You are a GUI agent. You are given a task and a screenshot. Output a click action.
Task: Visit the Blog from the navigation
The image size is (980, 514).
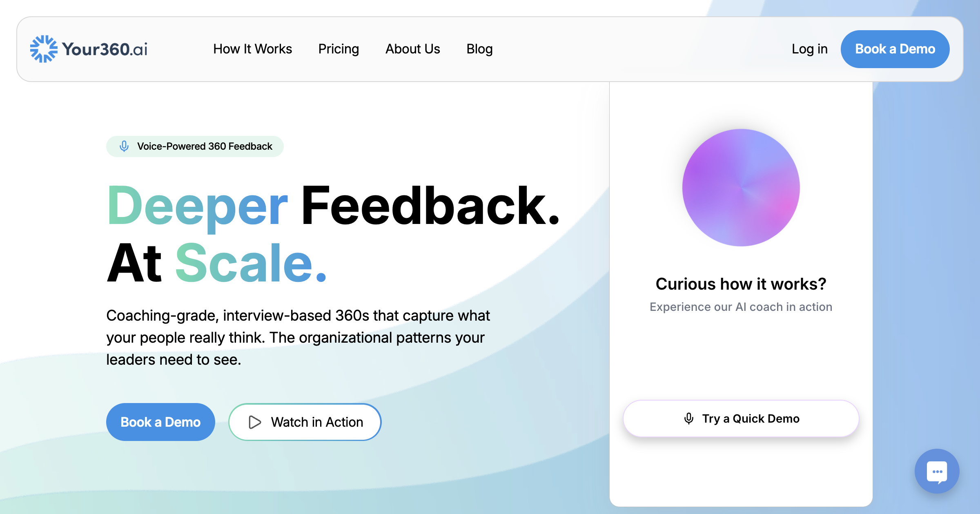pyautogui.click(x=479, y=49)
